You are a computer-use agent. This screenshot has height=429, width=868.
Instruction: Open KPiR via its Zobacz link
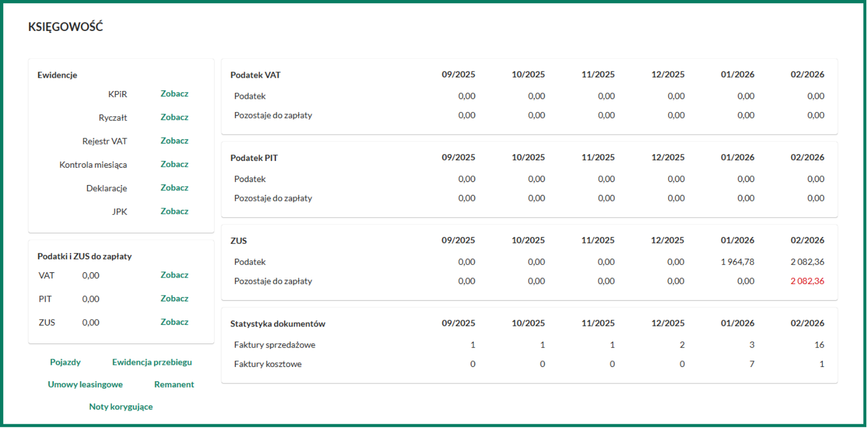(x=174, y=94)
